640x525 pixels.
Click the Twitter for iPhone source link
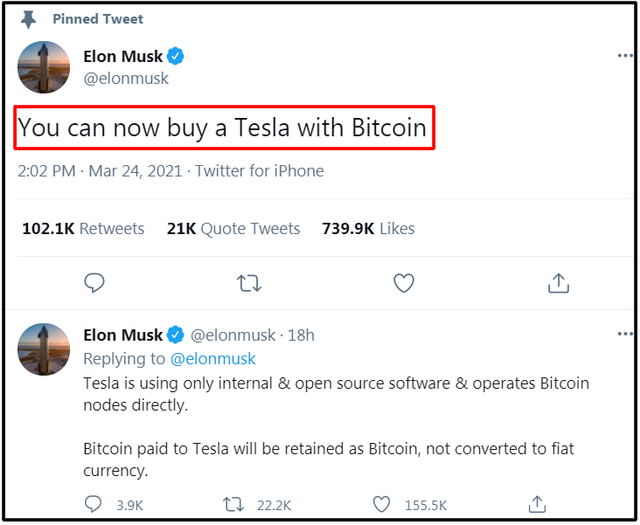pos(259,171)
